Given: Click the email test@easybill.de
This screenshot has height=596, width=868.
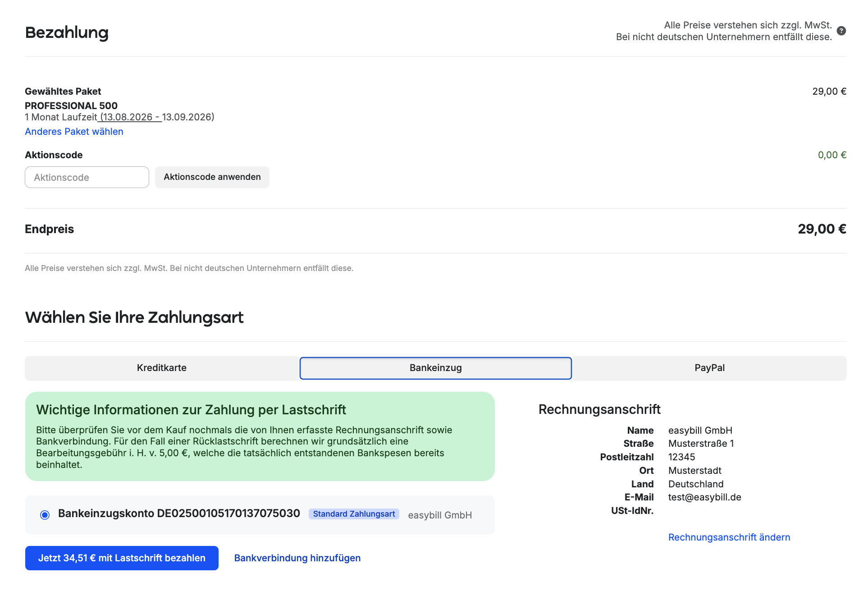Looking at the screenshot, I should [x=705, y=497].
